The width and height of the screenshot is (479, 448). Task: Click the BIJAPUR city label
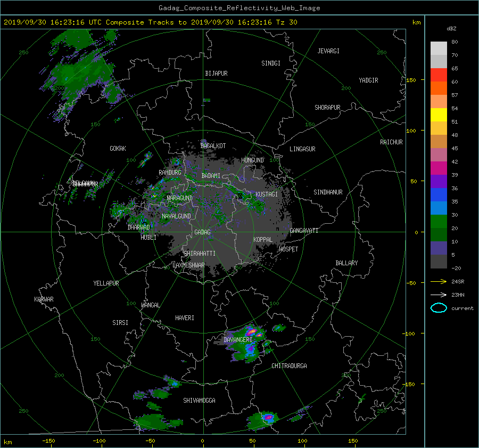(x=216, y=74)
